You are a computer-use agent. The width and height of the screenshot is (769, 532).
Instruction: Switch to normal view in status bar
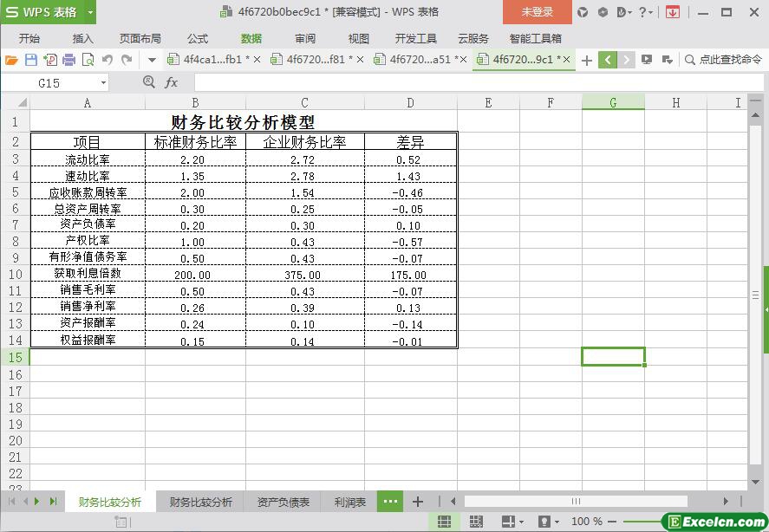(444, 522)
